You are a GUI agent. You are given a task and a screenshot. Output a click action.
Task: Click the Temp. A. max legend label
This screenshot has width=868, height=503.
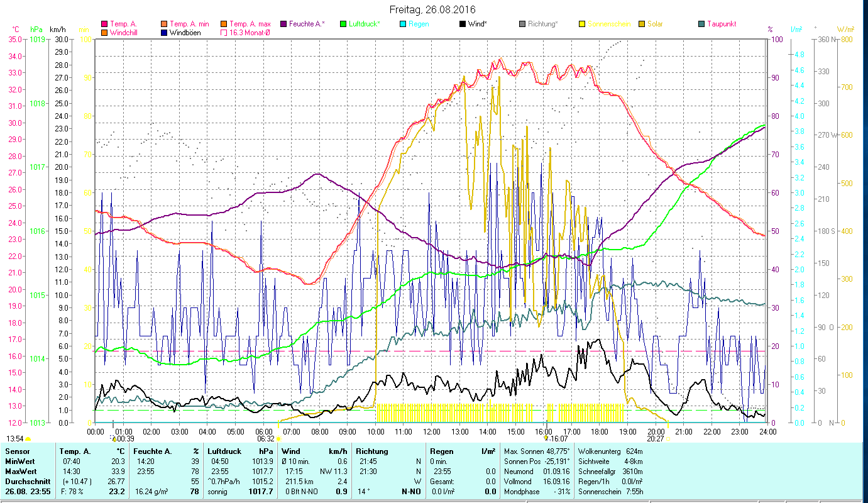(x=250, y=25)
